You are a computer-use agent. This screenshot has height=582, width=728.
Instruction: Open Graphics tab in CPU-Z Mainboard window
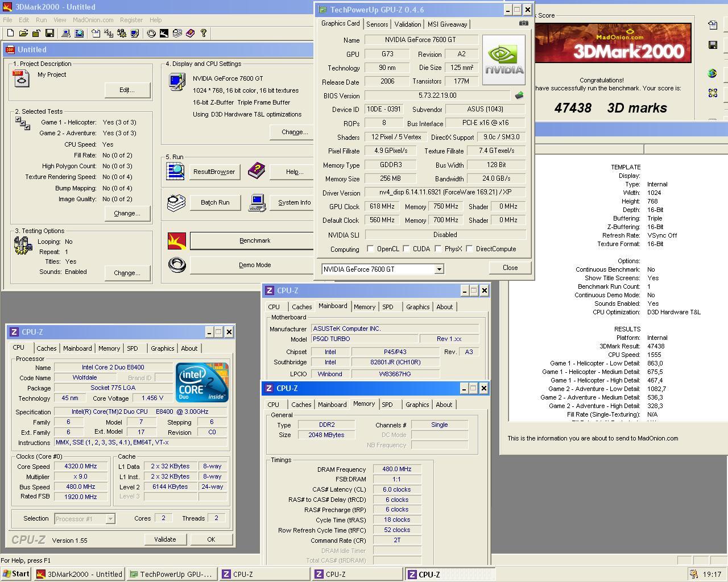(x=417, y=307)
